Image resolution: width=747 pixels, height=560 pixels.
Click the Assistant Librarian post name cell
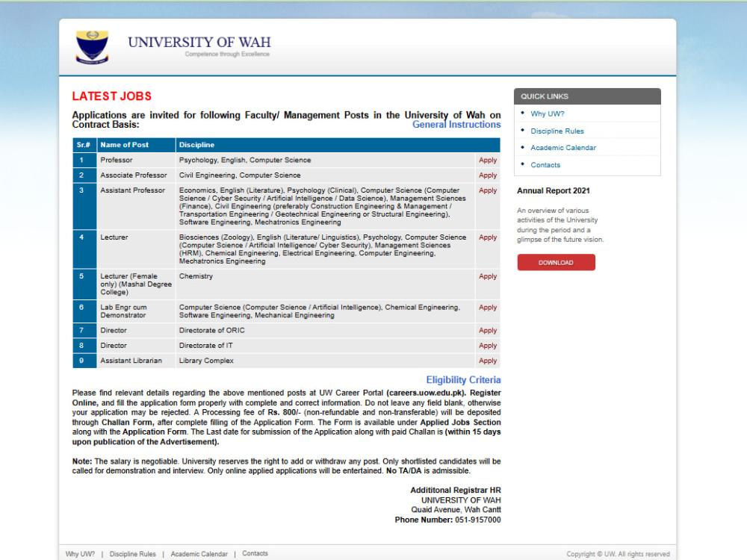coord(136,361)
